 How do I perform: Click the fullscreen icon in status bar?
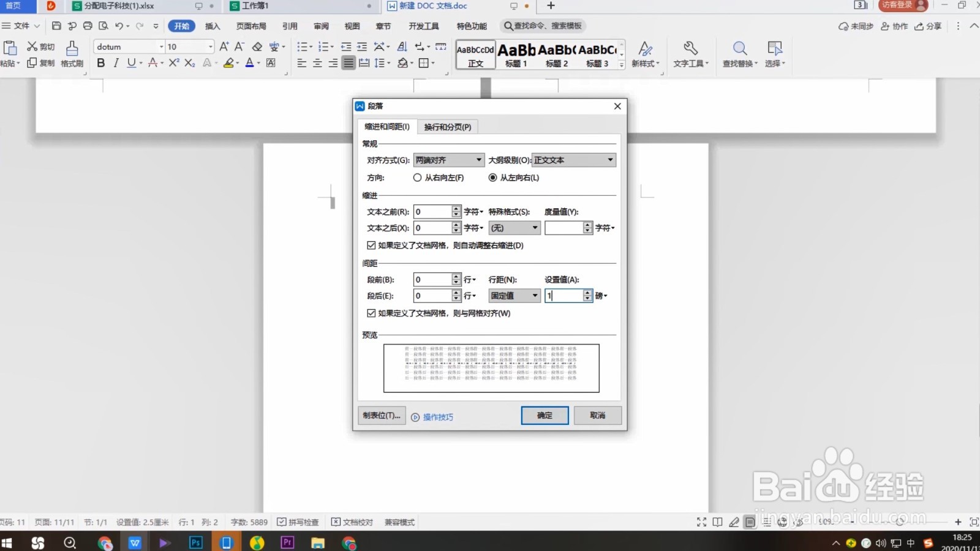click(701, 522)
